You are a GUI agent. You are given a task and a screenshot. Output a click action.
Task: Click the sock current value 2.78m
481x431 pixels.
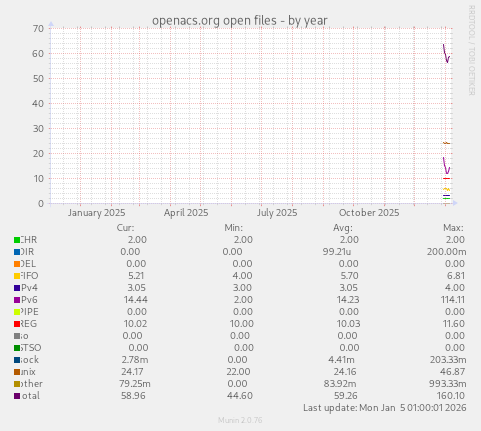pyautogui.click(x=135, y=360)
